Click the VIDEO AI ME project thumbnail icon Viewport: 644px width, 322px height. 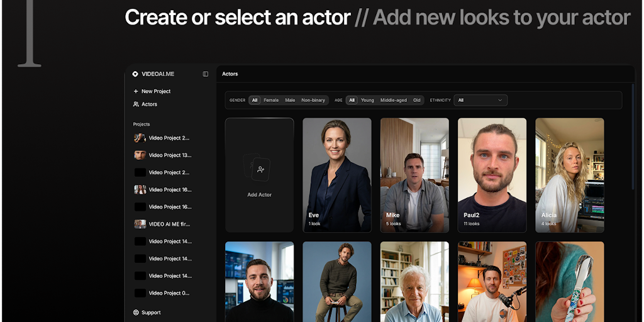click(140, 224)
